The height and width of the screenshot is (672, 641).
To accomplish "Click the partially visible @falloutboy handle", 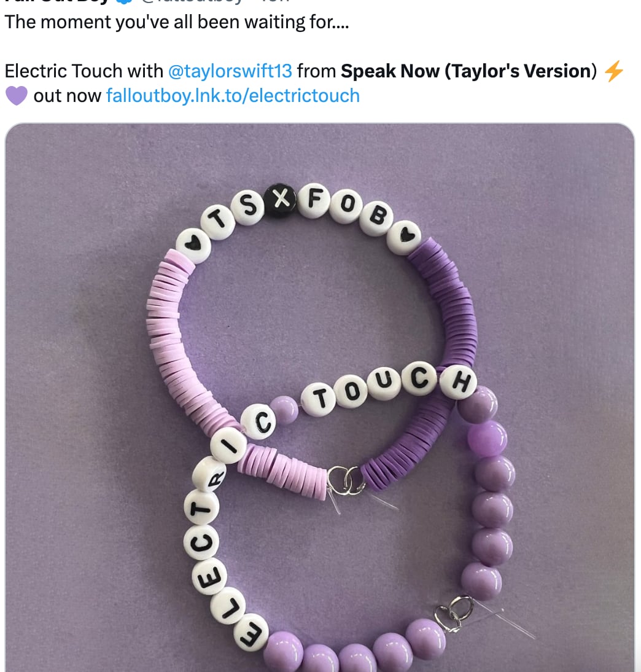I will [190, 2].
